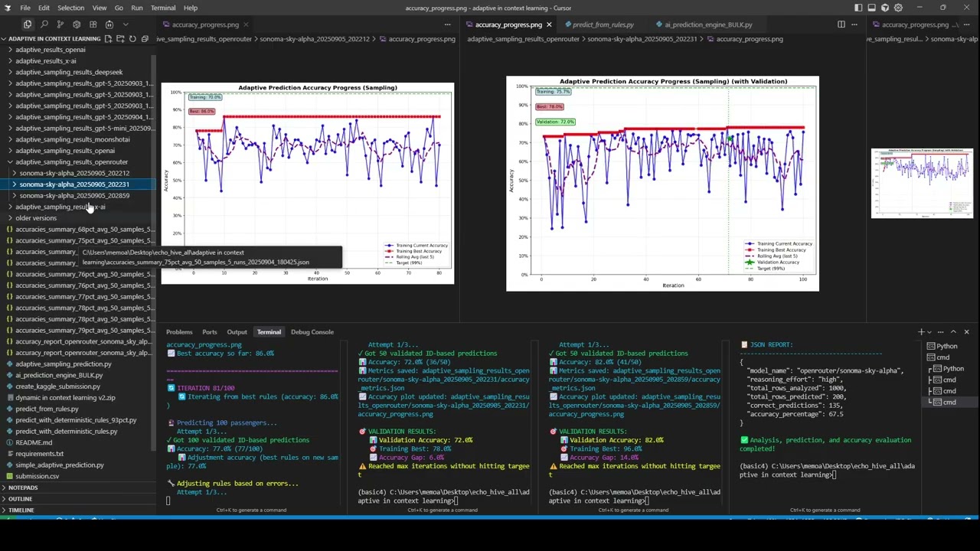Open the Selection menu
Image resolution: width=980 pixels, height=551 pixels.
pyautogui.click(x=70, y=8)
